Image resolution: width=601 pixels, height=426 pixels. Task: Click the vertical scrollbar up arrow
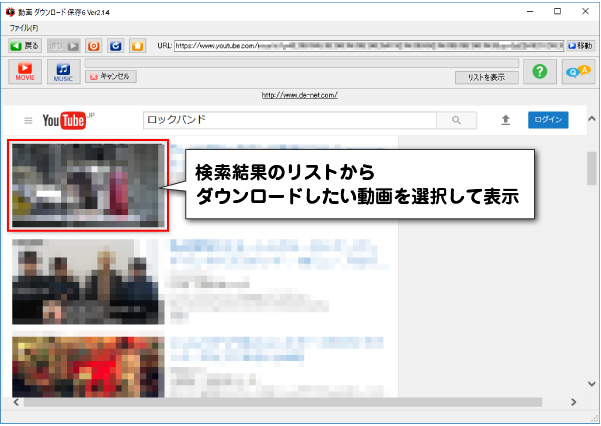592,119
